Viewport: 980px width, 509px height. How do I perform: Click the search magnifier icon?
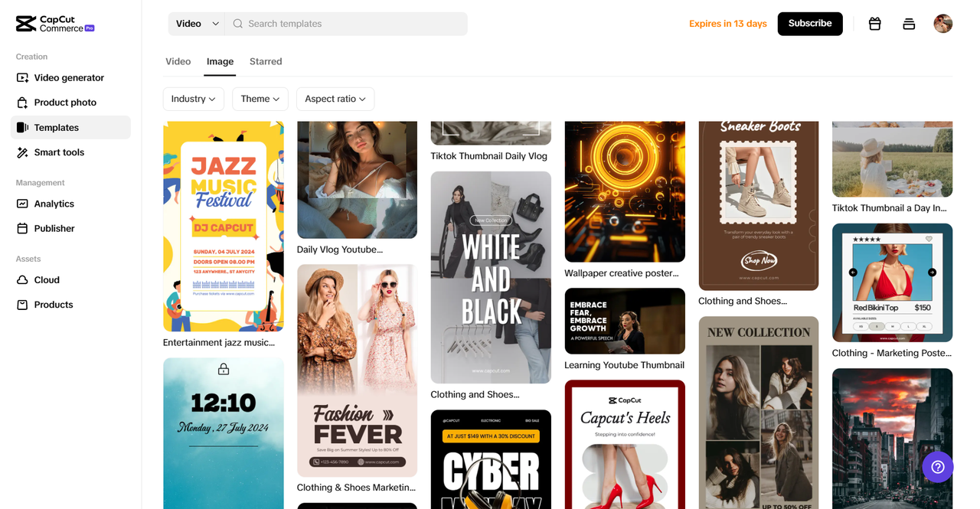(x=238, y=24)
